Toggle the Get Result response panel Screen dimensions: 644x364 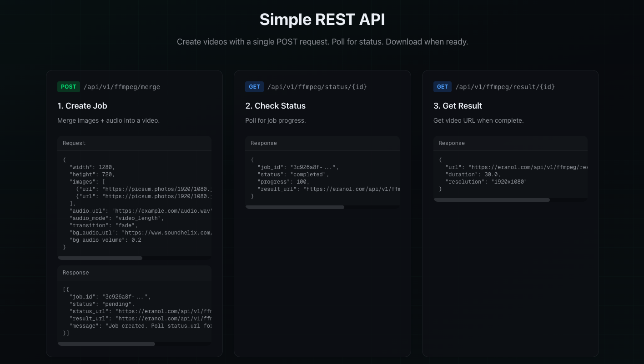tap(510, 143)
